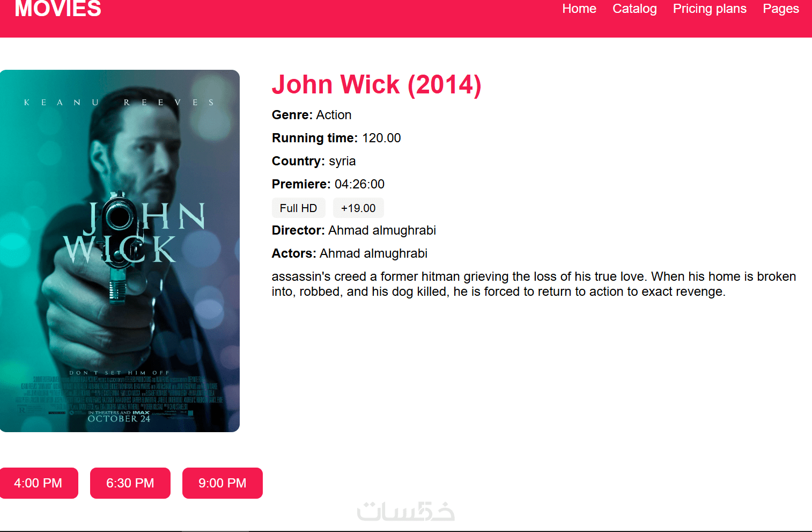Click the country value syria

342,161
